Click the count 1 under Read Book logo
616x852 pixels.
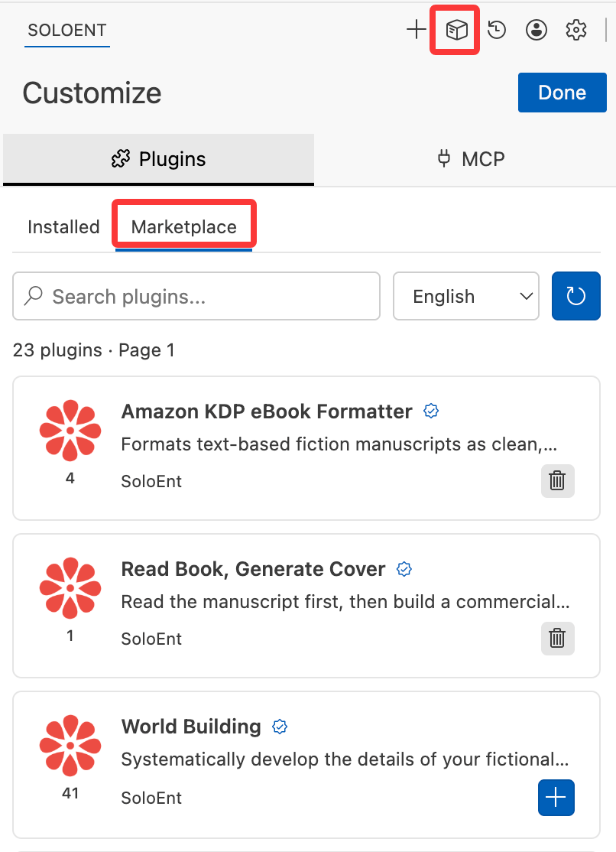pos(70,636)
